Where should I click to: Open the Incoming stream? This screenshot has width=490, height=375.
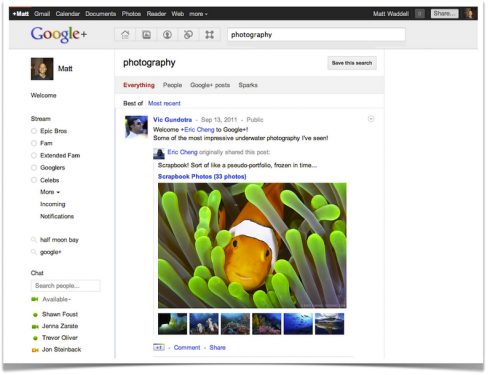[53, 204]
